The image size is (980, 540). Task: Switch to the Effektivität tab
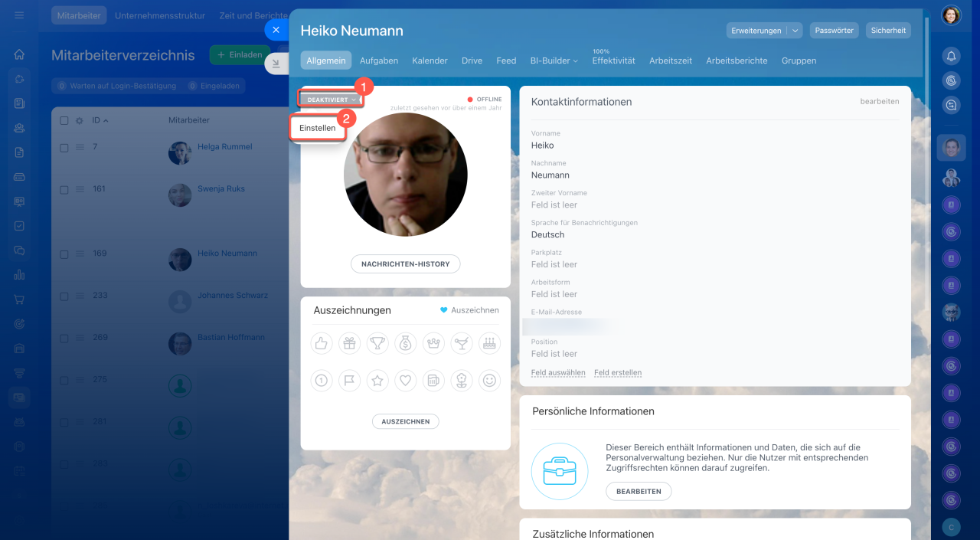614,61
